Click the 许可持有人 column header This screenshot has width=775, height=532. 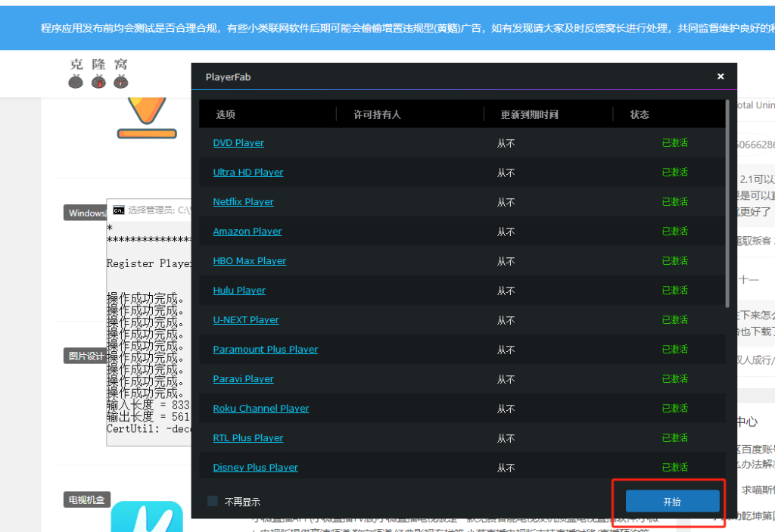tap(377, 114)
